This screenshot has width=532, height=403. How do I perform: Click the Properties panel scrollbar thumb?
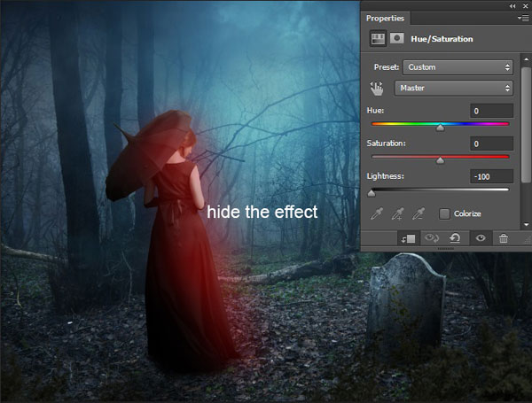click(x=526, y=125)
